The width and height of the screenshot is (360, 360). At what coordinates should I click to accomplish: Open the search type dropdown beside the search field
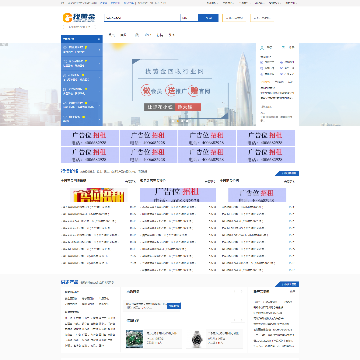[189, 18]
